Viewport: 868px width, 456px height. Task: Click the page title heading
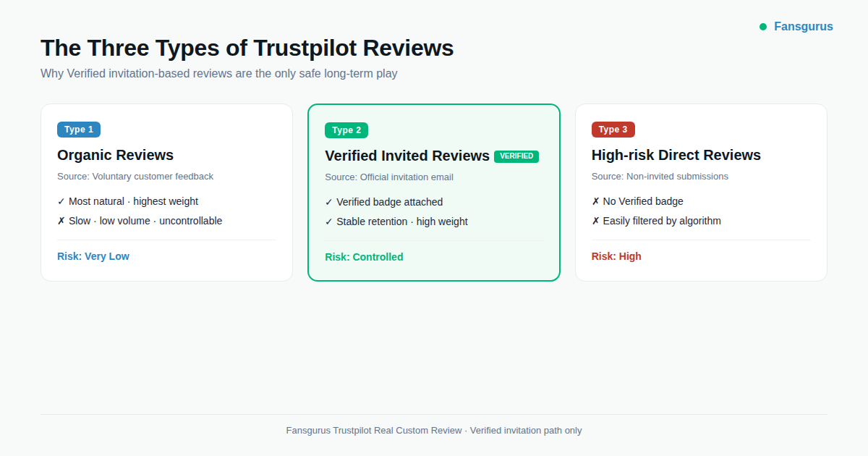click(247, 48)
